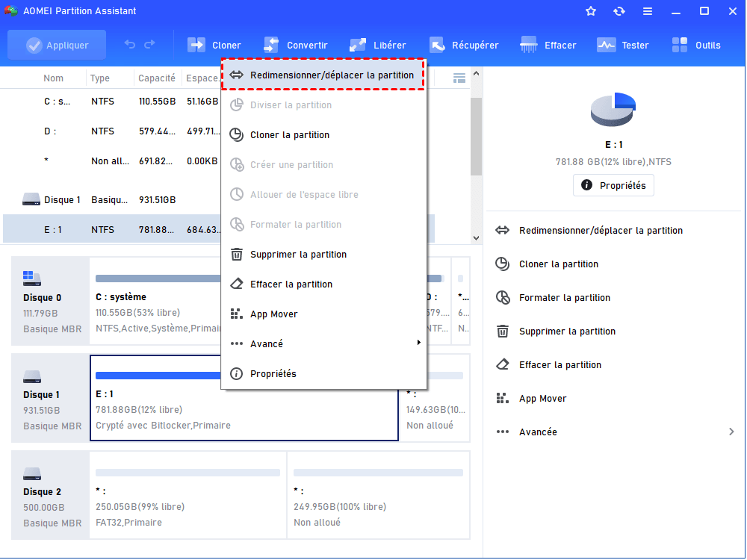Screen dimensions: 747x560
Task: Choose Cloner la partition in context menu
Action: 323,134
